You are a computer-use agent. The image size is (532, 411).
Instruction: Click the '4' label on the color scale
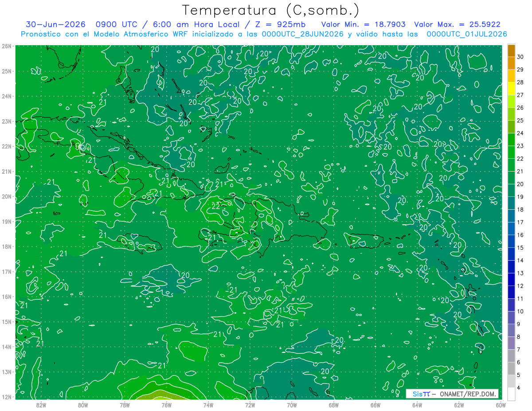(x=519, y=388)
